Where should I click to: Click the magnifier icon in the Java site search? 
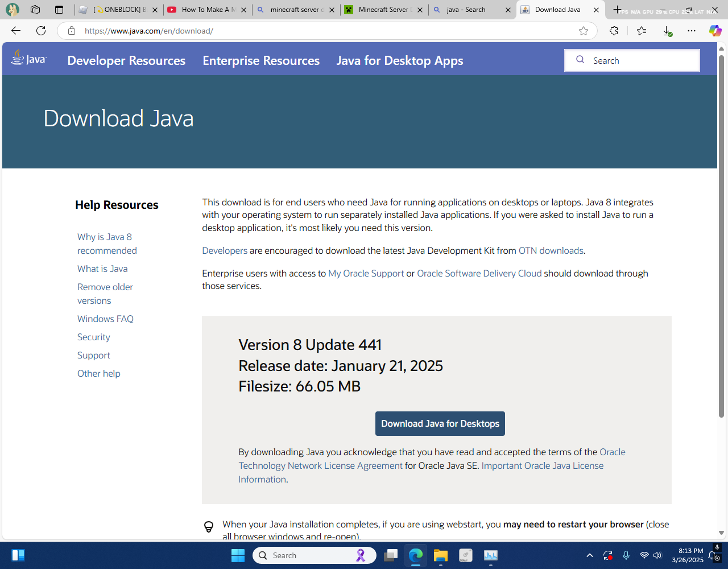pos(580,60)
